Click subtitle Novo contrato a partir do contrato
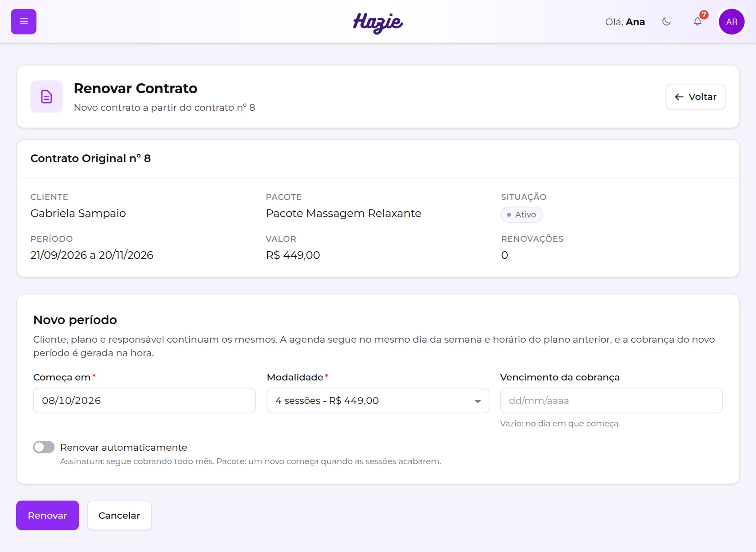The width and height of the screenshot is (756, 552). [x=164, y=108]
